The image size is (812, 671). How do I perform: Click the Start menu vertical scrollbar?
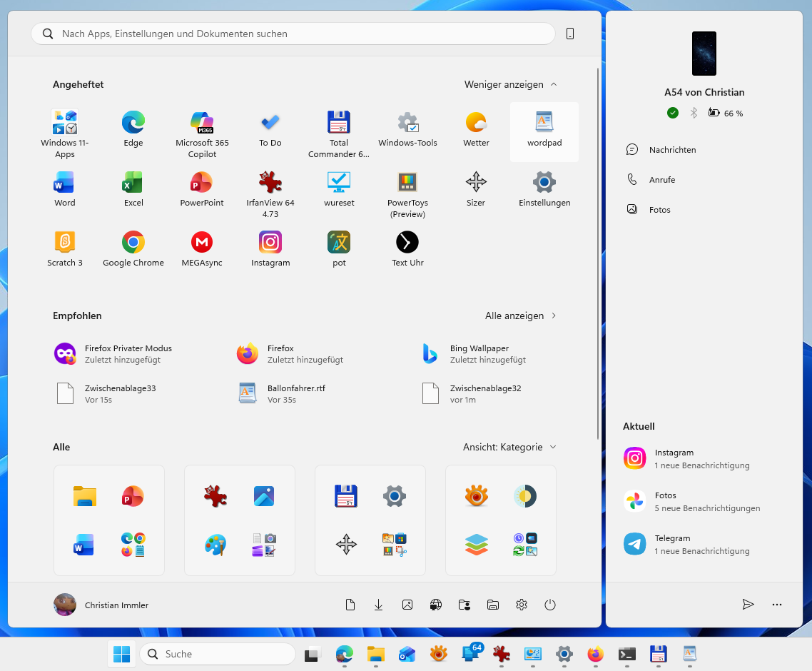click(598, 253)
